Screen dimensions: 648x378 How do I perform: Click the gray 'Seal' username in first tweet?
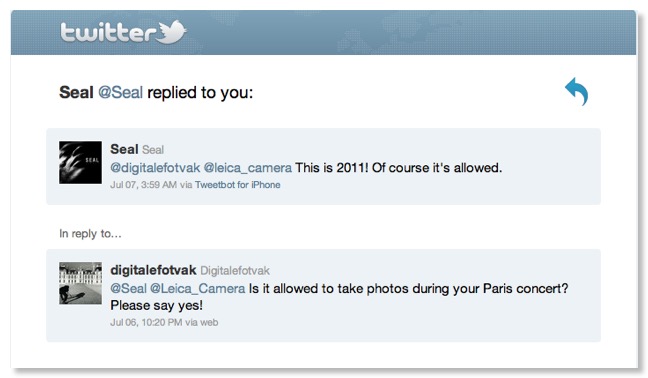pyautogui.click(x=153, y=150)
